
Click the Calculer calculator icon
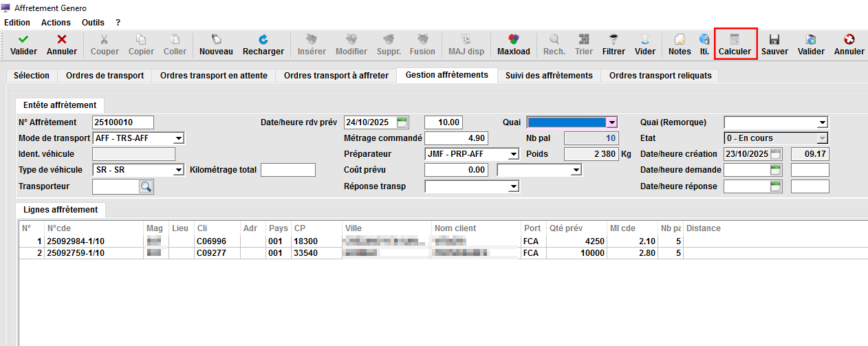click(x=735, y=40)
